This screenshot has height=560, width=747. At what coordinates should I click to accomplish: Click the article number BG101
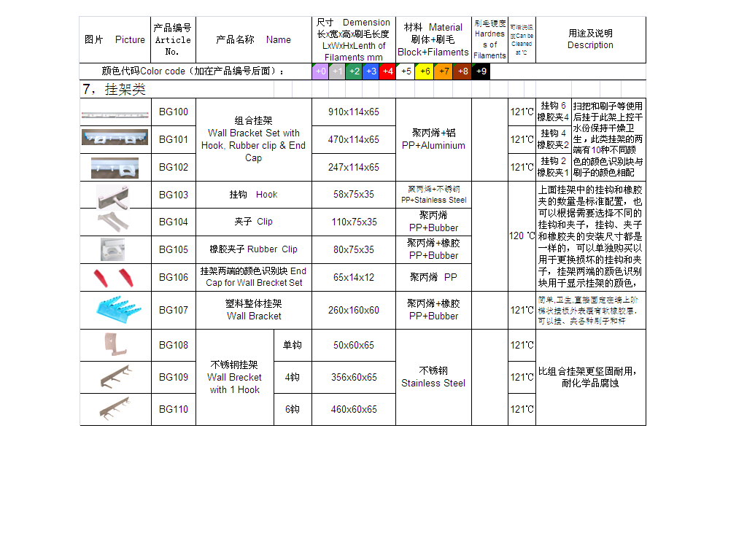click(x=174, y=139)
